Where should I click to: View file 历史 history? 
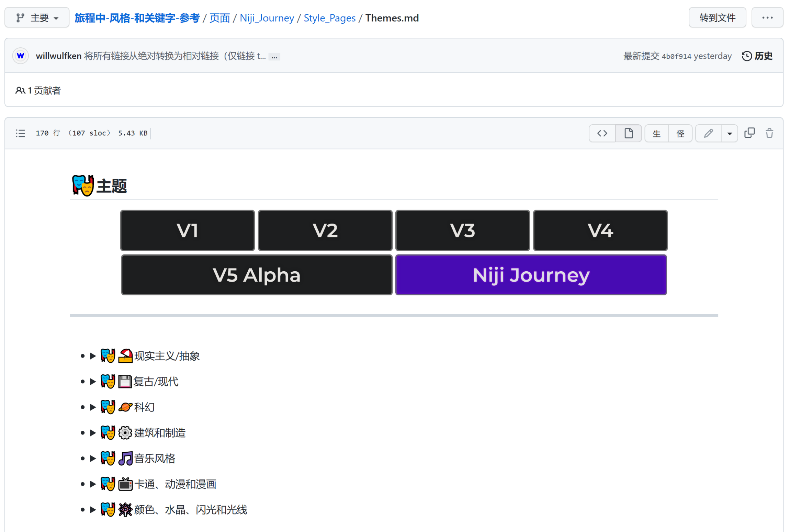click(x=757, y=56)
